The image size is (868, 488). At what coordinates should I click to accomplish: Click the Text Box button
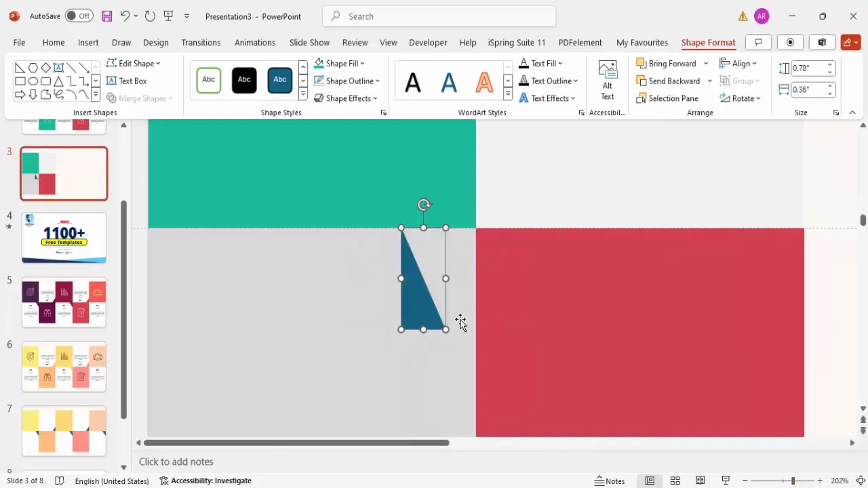(x=127, y=81)
